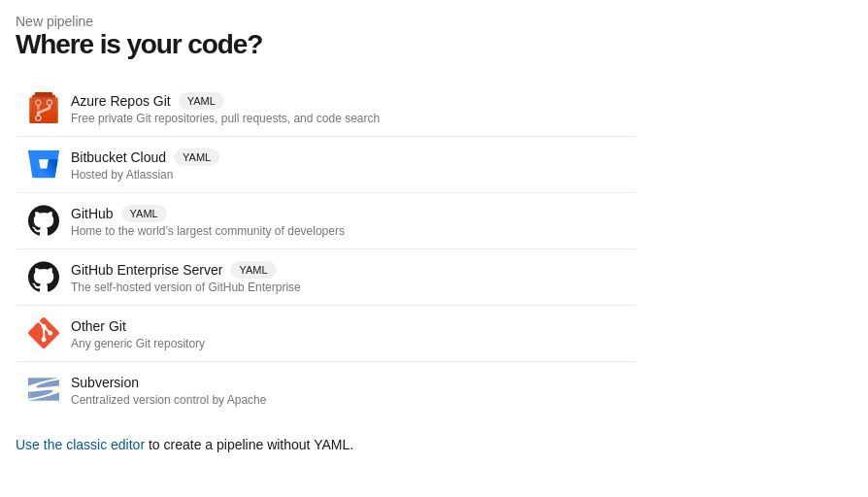This screenshot has height=497, width=868.
Task: Select the Subversion title
Action: click(x=105, y=382)
